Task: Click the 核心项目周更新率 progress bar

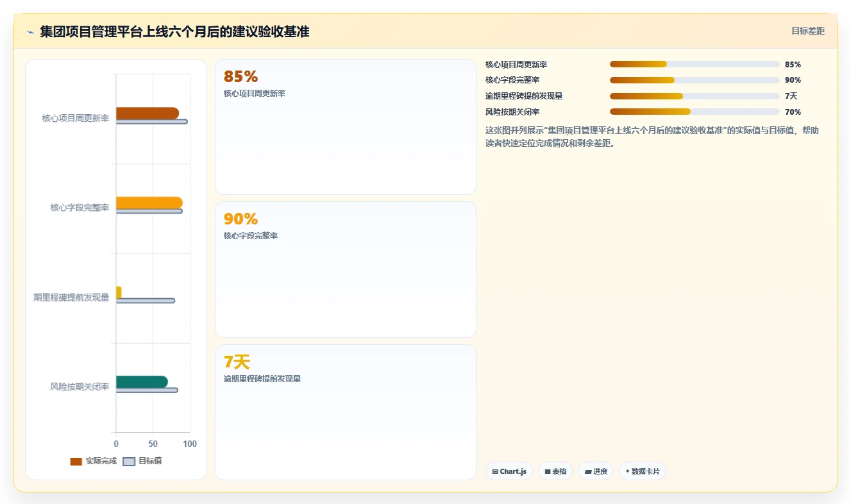Action: (x=695, y=64)
